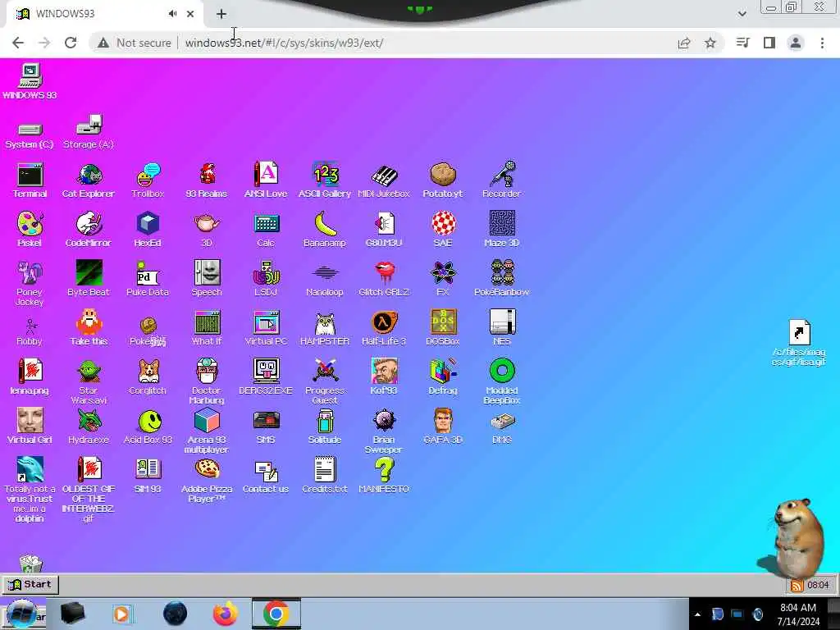Open CodeMirror editor icon
The height and width of the screenshot is (630, 840).
pyautogui.click(x=89, y=224)
